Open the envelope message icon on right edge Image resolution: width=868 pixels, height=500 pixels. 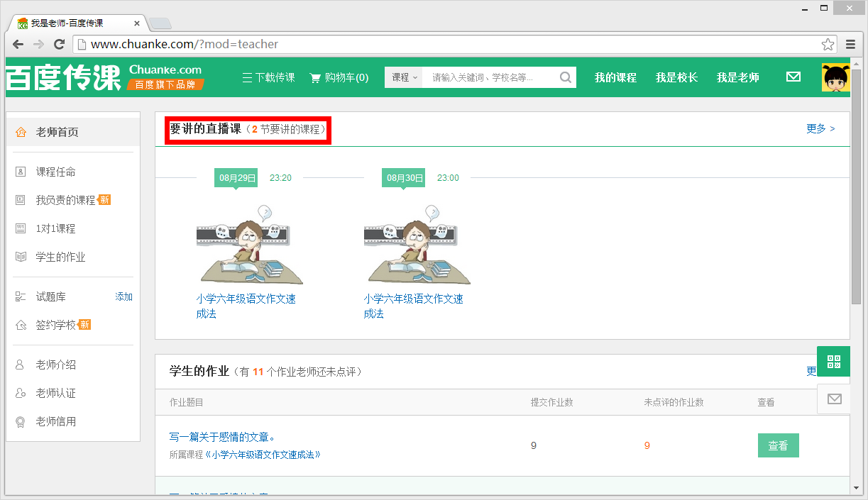click(x=833, y=399)
